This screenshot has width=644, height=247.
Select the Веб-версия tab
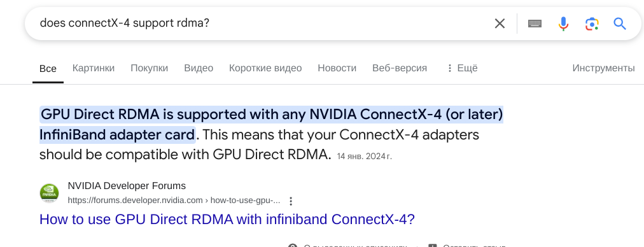click(x=399, y=68)
